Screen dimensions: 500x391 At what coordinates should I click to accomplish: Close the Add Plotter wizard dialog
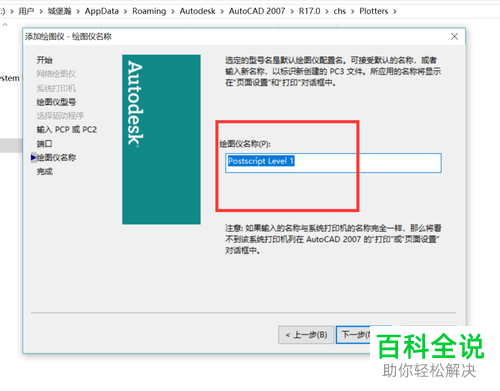[454, 36]
